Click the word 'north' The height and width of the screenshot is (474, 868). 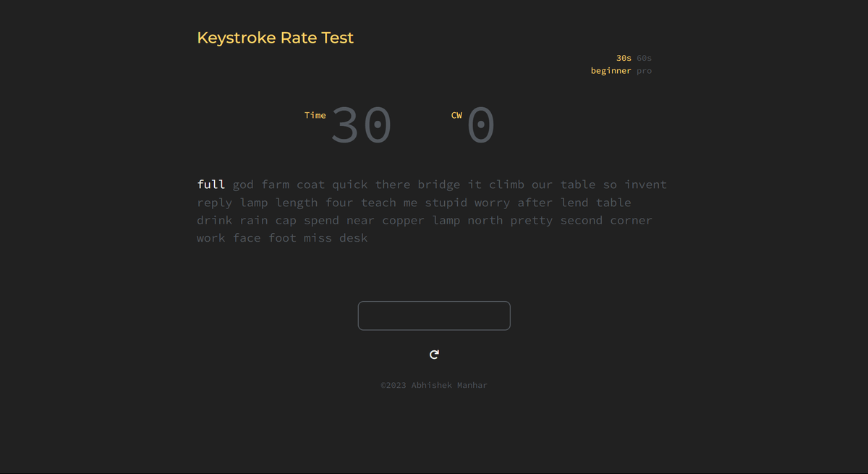tap(485, 220)
